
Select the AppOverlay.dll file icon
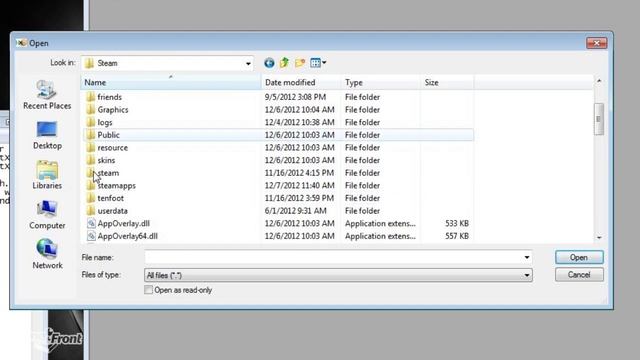point(91,224)
